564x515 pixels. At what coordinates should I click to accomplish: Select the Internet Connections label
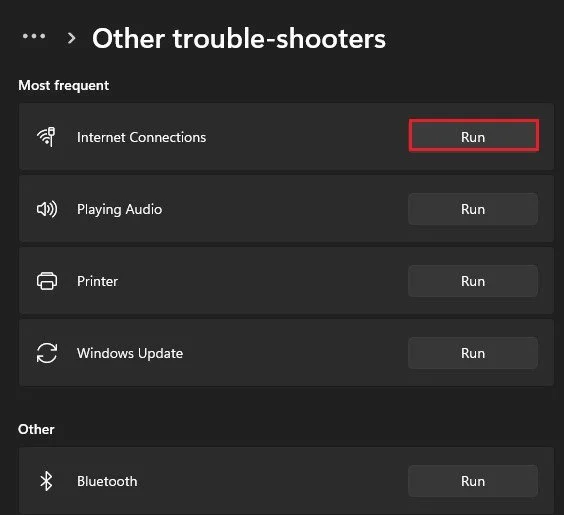click(x=141, y=137)
